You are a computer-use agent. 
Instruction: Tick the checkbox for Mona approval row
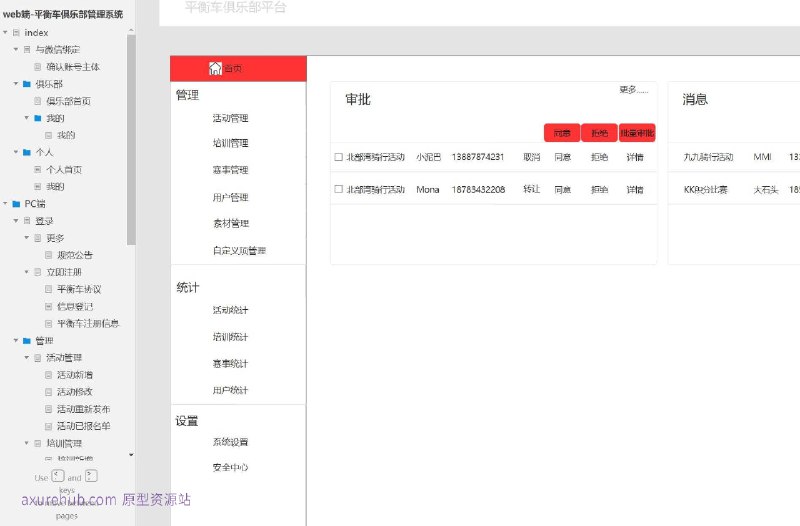point(338,189)
